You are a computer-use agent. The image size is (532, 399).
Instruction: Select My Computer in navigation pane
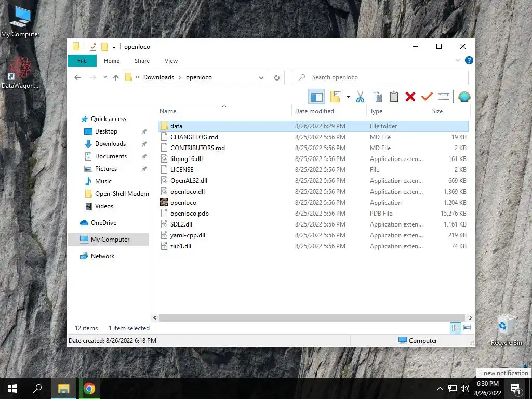coord(108,240)
